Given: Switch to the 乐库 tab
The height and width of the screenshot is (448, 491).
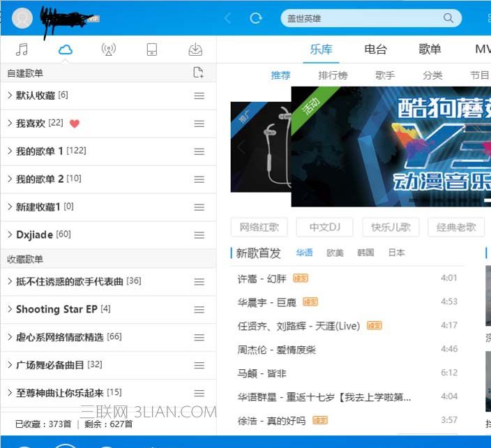Looking at the screenshot, I should 322,49.
